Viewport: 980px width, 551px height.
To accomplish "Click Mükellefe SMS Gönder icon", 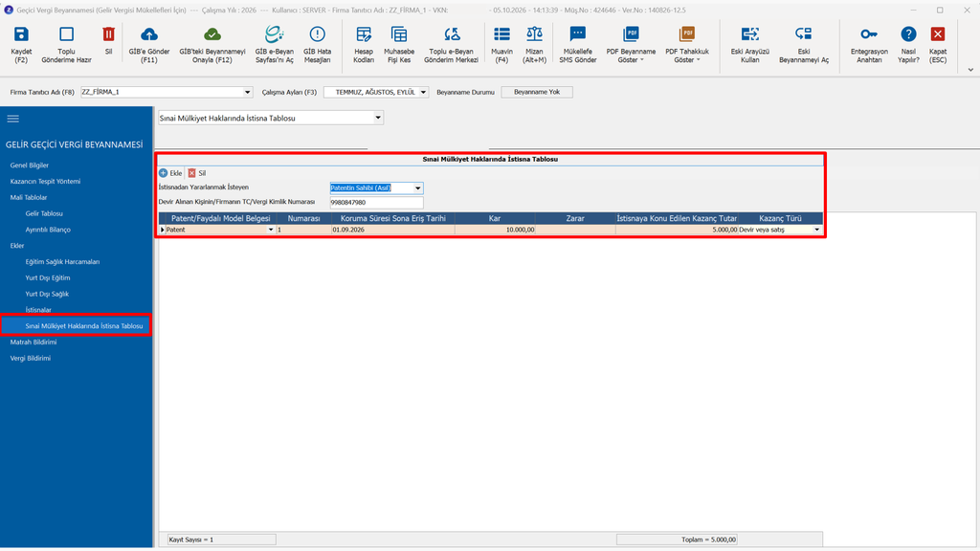I will tap(578, 35).
